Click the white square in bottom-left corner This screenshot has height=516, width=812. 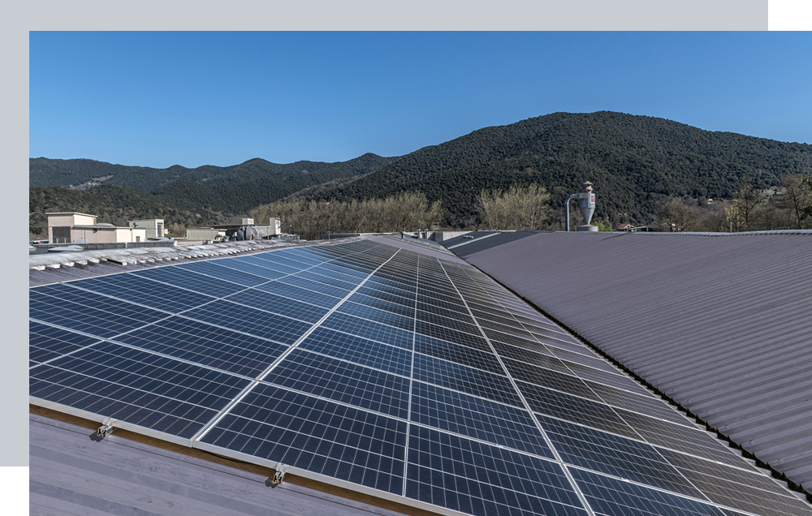14,492
